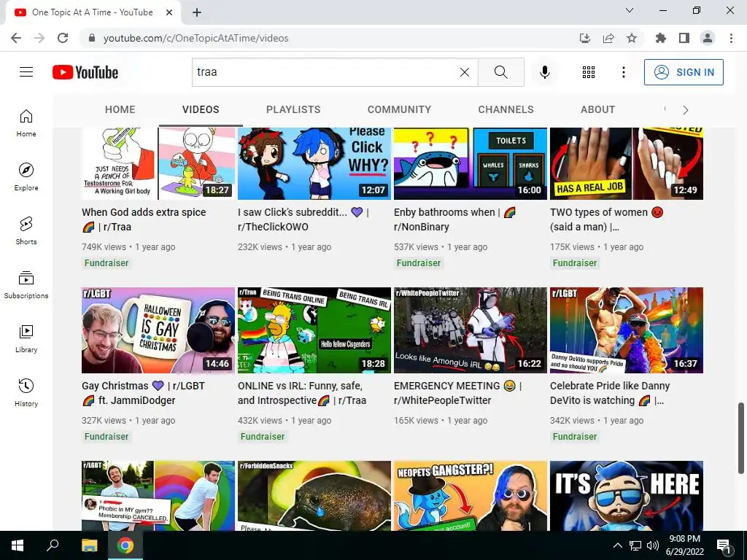Open a new browser tab

197,12
